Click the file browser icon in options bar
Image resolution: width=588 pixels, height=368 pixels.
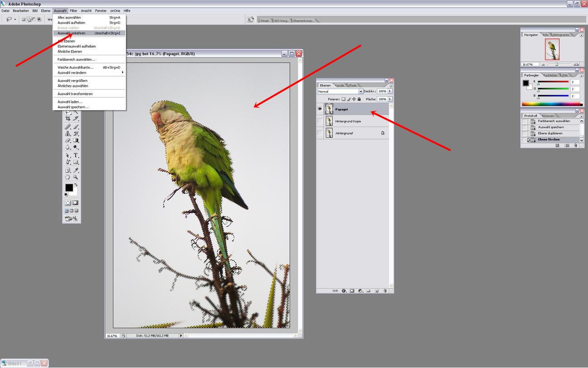(x=250, y=19)
